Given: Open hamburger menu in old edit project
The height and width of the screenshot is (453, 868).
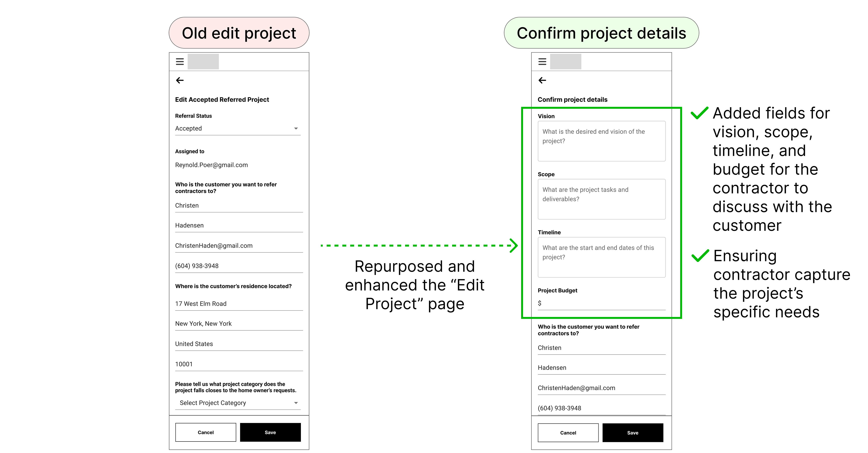Looking at the screenshot, I should pos(180,62).
